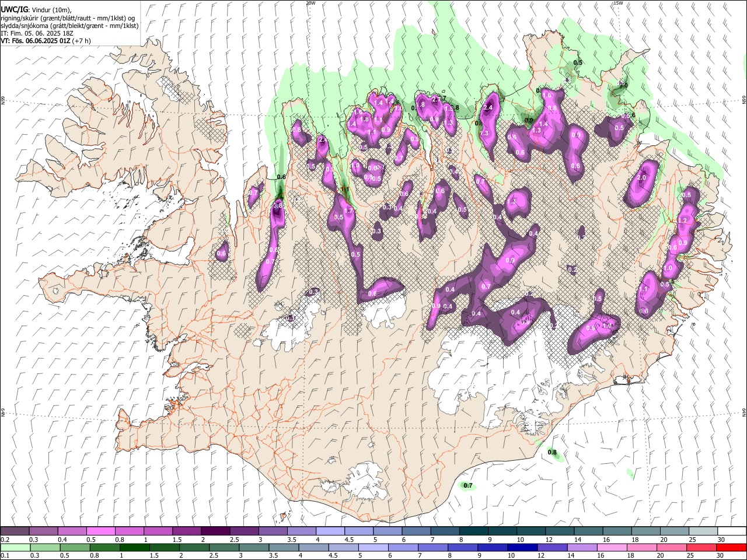Viewport: 747px width, 560px height.
Task: Click the pale green 0.1 swatch in the lower rain legend
Action: coord(15,547)
